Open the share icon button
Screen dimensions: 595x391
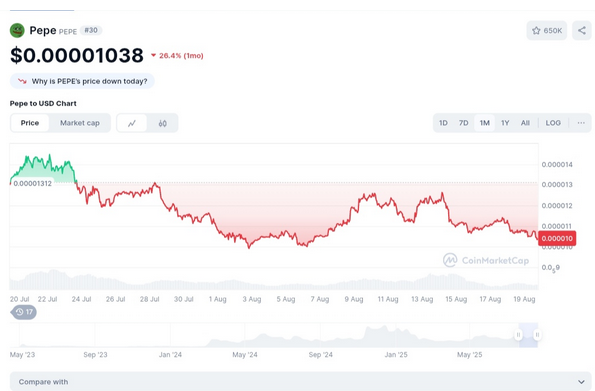click(x=582, y=30)
